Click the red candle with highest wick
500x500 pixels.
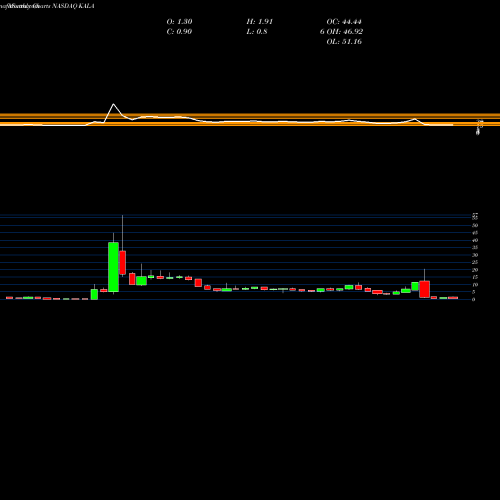coord(123,263)
